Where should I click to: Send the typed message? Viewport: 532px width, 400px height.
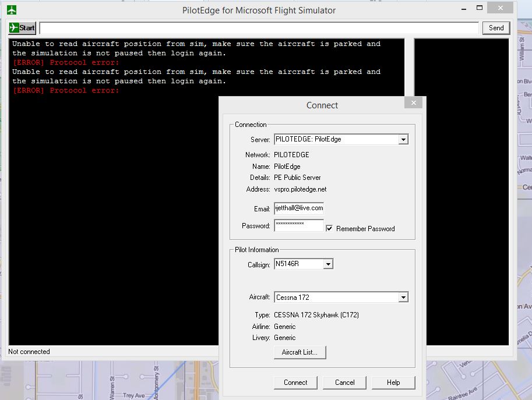(496, 28)
